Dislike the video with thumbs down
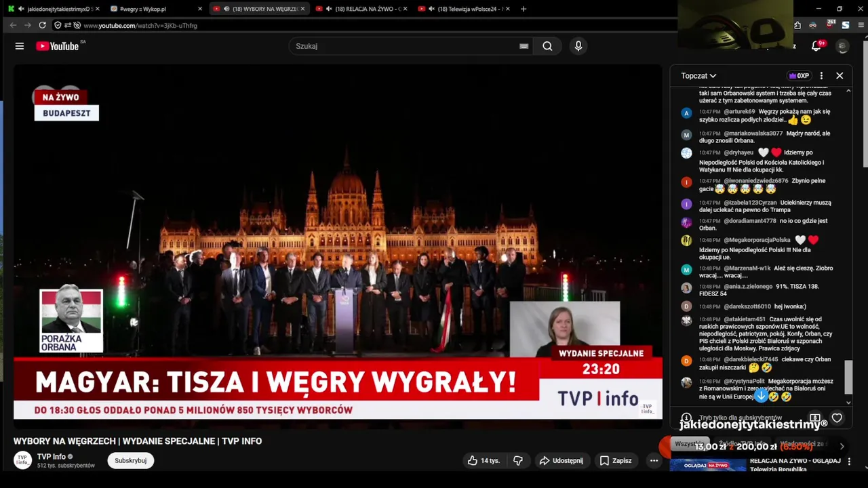868x488 pixels. (518, 460)
